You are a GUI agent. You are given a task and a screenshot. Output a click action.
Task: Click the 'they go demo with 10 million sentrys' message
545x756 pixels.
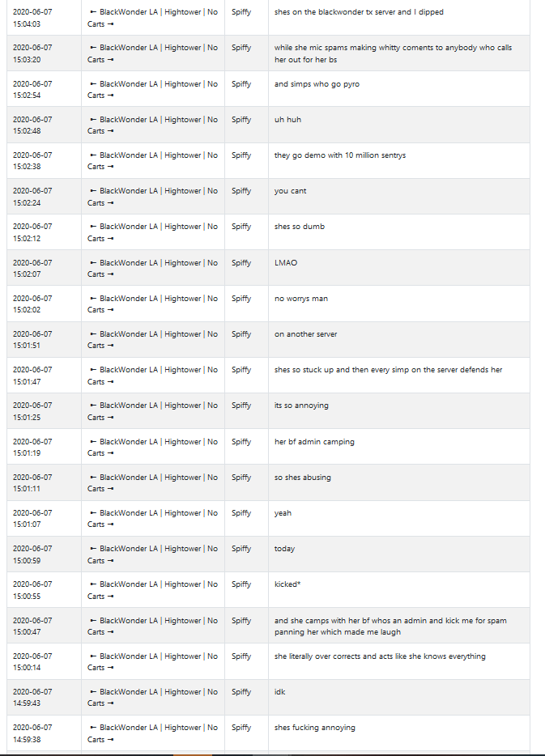click(x=340, y=155)
